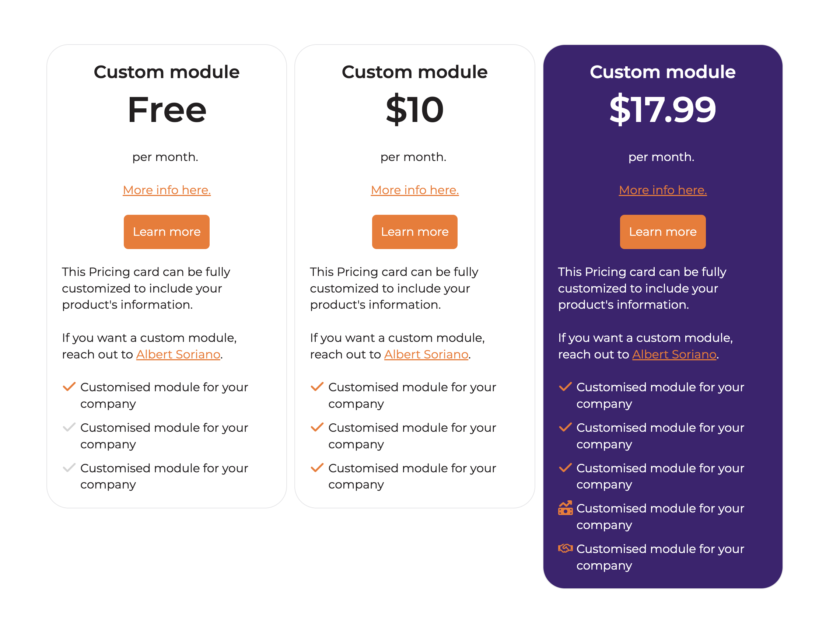Follow Albert Soriano link in Free card
The height and width of the screenshot is (630, 840).
(x=178, y=354)
